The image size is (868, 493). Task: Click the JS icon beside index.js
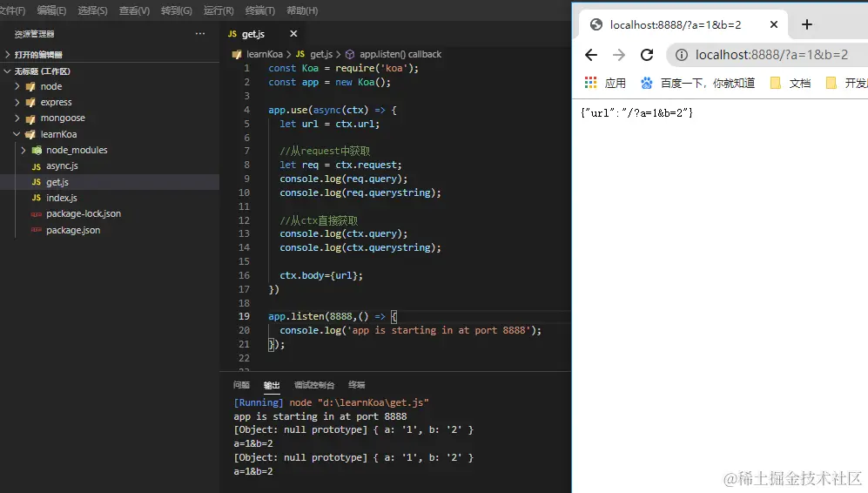click(36, 198)
